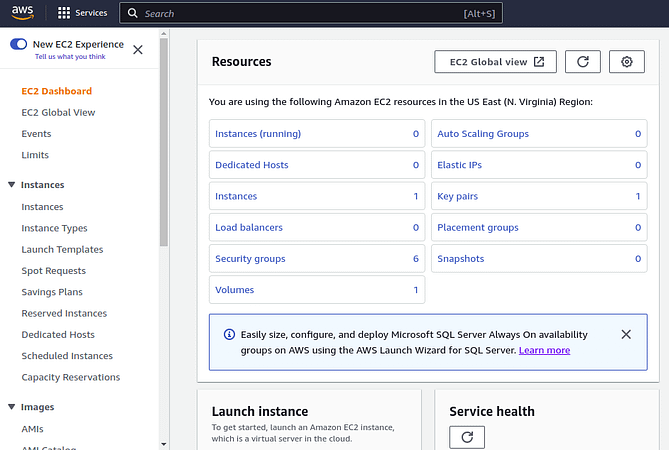Dismiss the SQL Server info banner

(626, 334)
